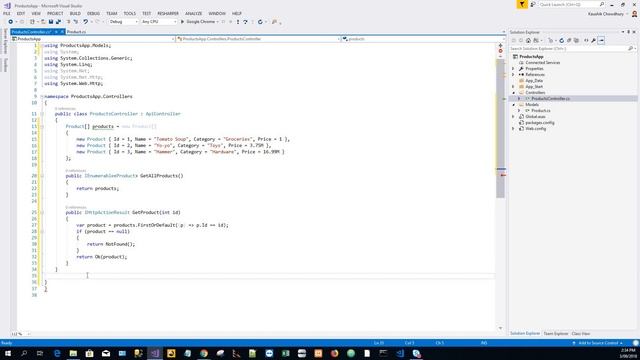Open the Debug configuration dropdown

[x=123, y=22]
